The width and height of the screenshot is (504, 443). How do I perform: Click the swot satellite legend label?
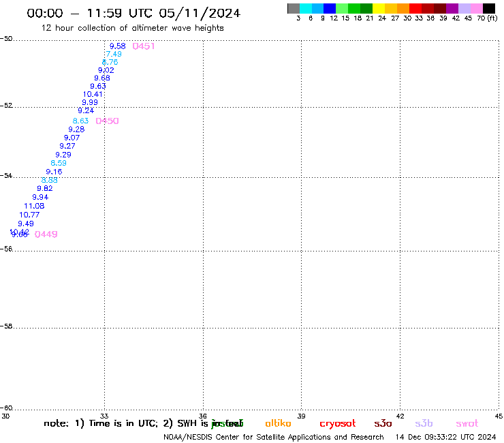coord(467,423)
